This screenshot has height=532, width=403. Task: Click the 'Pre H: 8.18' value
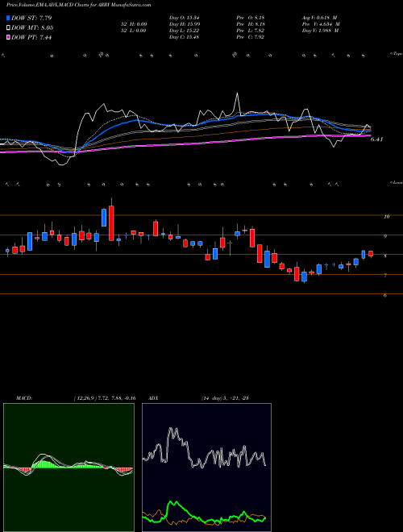point(252,24)
